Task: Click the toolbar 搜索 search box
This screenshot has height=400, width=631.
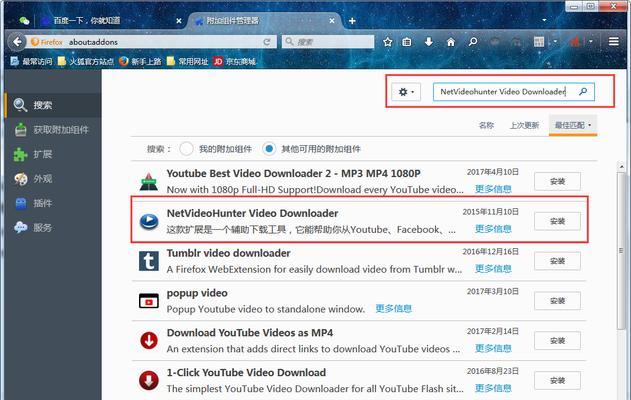Action: pos(328,42)
